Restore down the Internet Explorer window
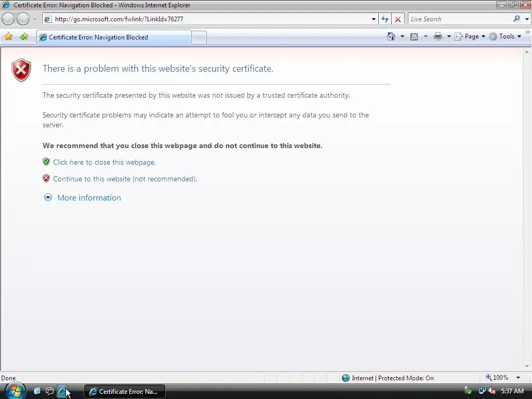Viewport: 532px width, 399px height. 513,5
